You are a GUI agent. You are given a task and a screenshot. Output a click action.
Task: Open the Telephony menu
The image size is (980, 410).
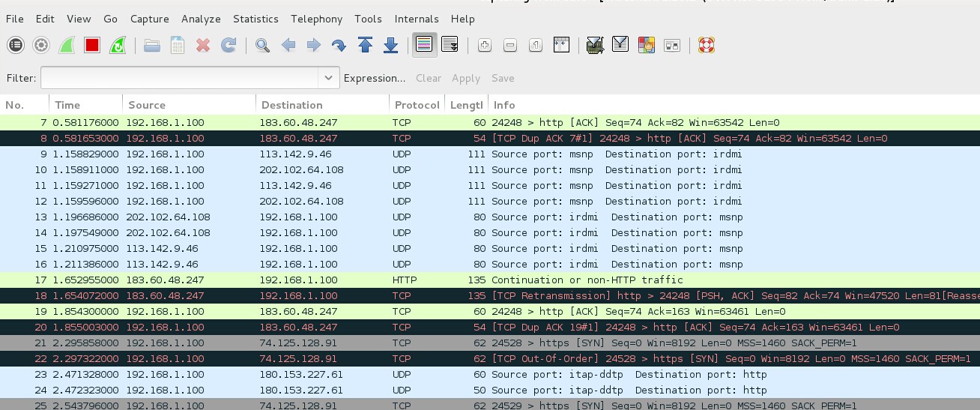[316, 19]
